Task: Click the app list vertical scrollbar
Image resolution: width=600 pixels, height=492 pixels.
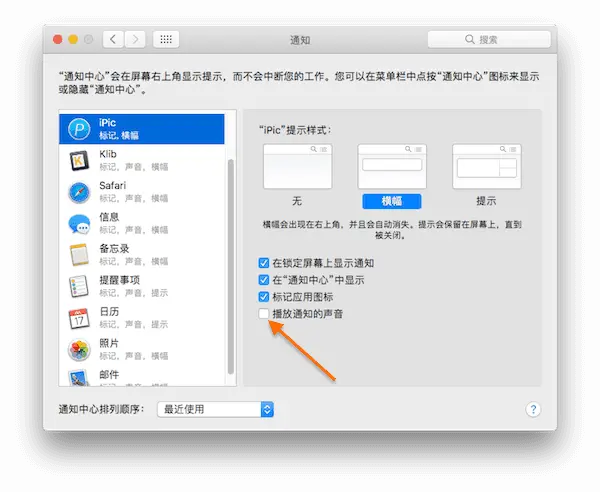Action: coord(231,267)
